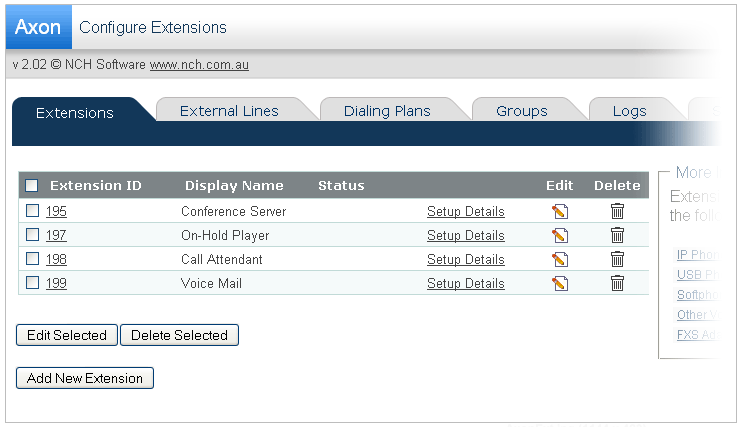Open edit icon for Voice Mail extension

(560, 283)
